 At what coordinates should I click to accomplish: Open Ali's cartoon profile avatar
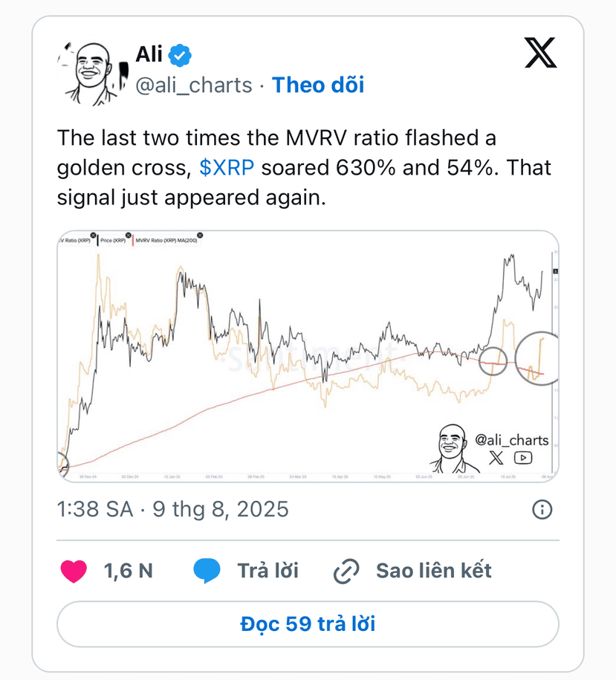pos(92,74)
